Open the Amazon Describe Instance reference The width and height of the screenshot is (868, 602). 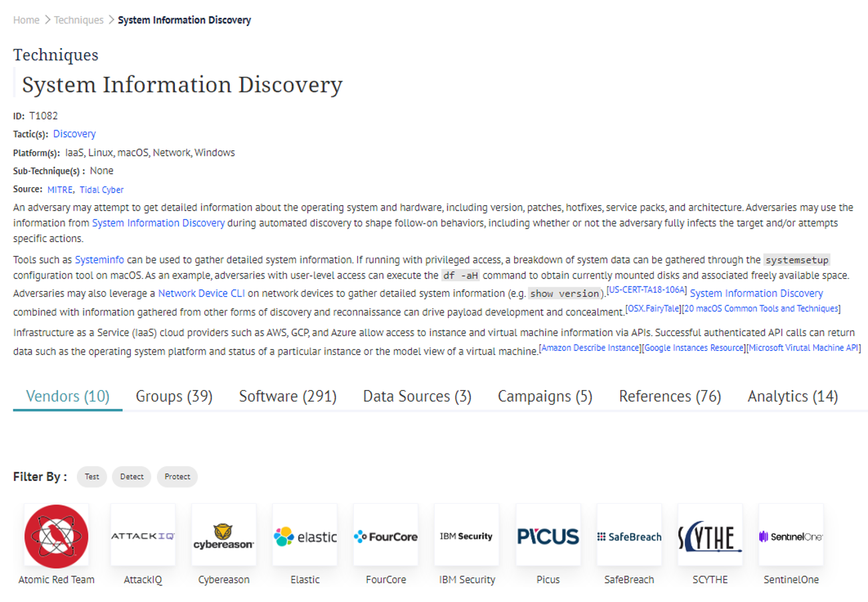(590, 347)
